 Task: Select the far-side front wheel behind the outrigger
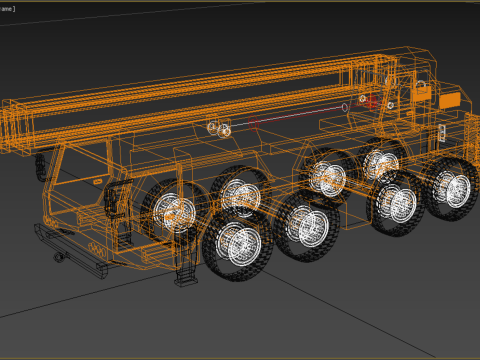(173, 211)
